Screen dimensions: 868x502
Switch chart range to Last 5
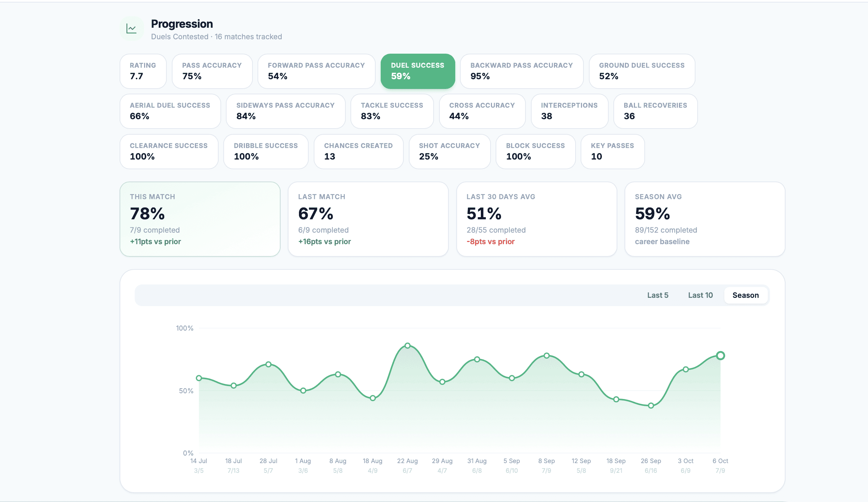click(658, 295)
